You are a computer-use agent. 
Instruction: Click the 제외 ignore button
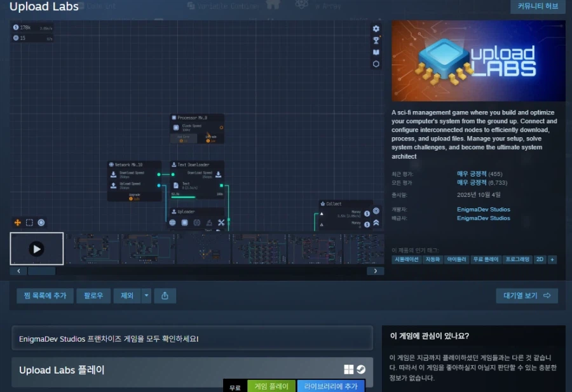(126, 295)
